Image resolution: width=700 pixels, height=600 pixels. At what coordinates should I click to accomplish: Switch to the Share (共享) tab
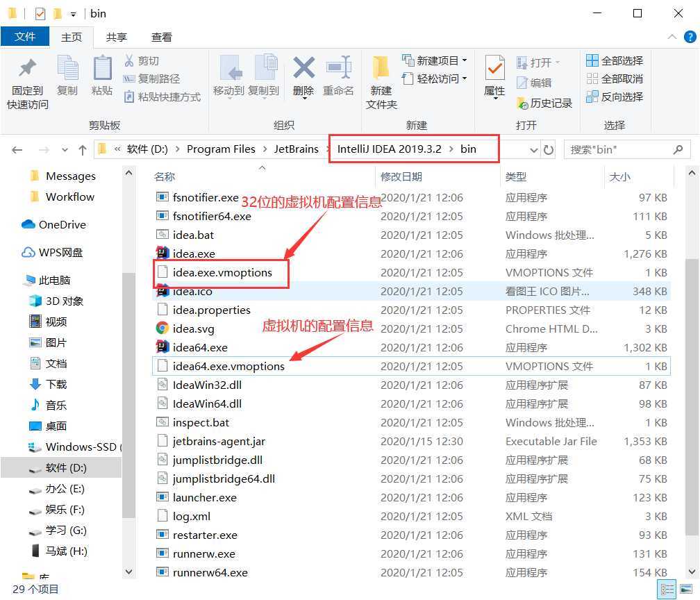click(x=117, y=37)
